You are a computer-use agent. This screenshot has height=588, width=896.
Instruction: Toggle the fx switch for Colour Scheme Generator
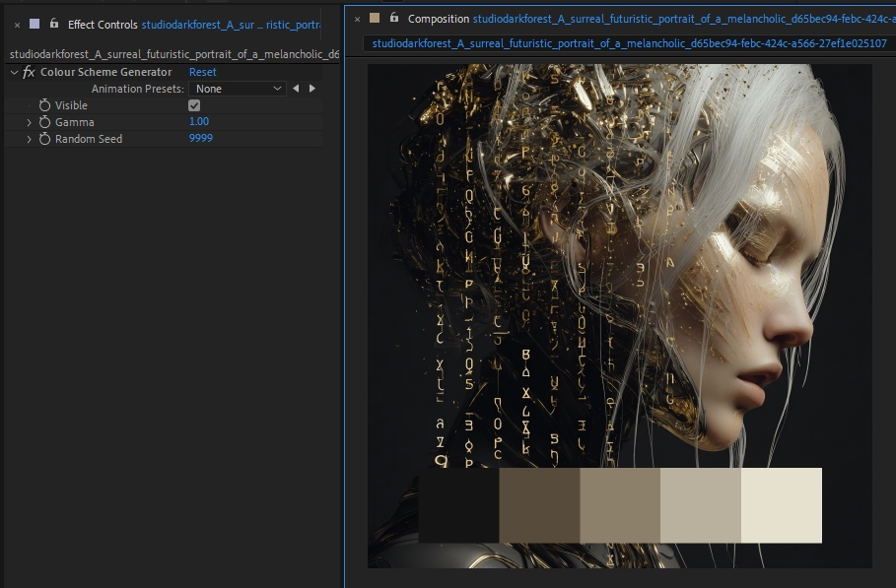point(29,72)
